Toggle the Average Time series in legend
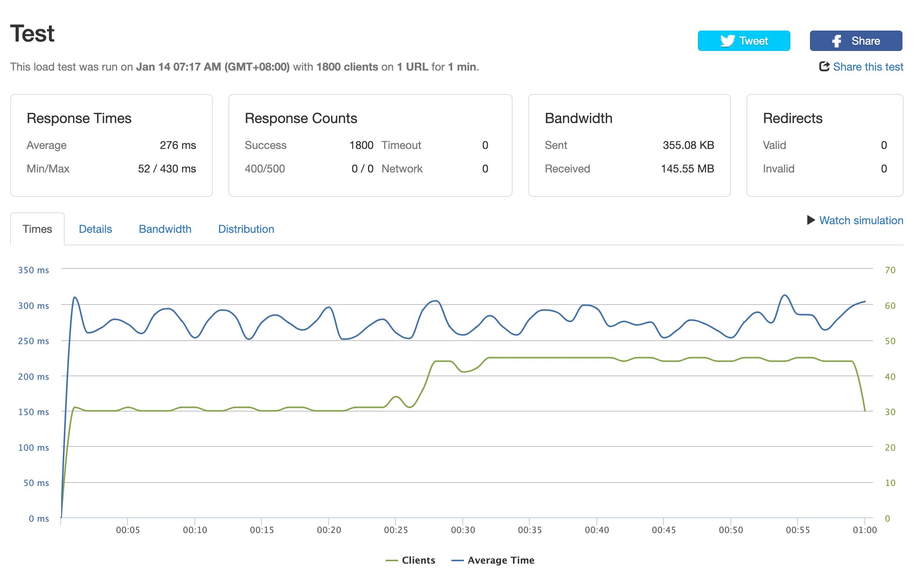Viewport: 924px width, 584px height. click(501, 560)
